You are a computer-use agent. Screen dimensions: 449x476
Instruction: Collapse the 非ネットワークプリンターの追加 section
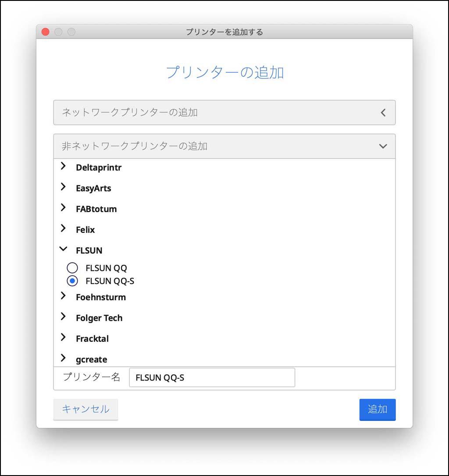tap(224, 146)
